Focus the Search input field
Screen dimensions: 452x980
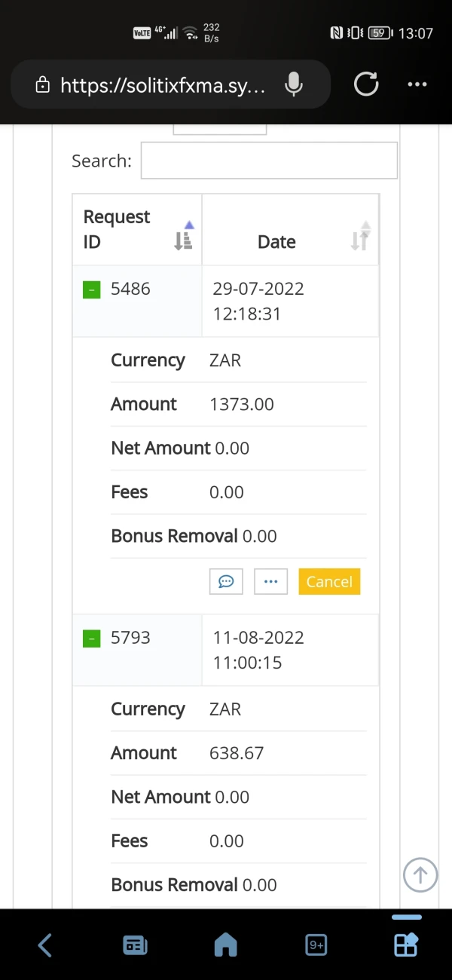pos(269,161)
